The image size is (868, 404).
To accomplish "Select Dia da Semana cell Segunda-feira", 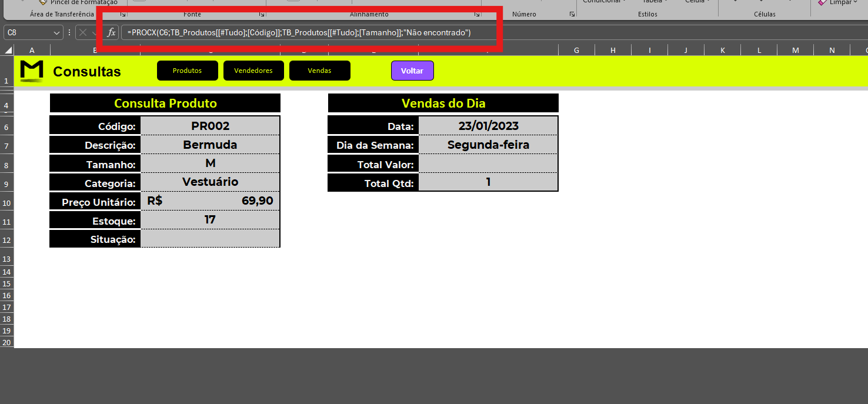I will point(488,145).
